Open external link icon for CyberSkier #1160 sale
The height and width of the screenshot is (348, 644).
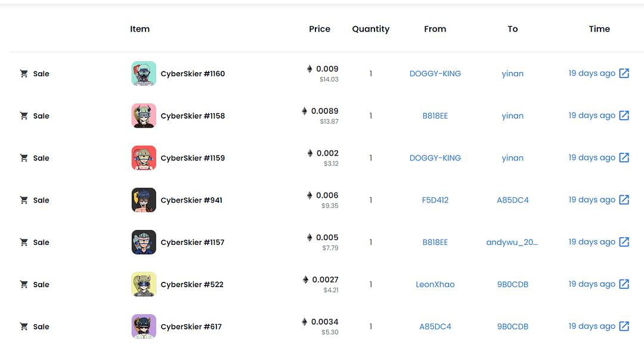pos(624,73)
